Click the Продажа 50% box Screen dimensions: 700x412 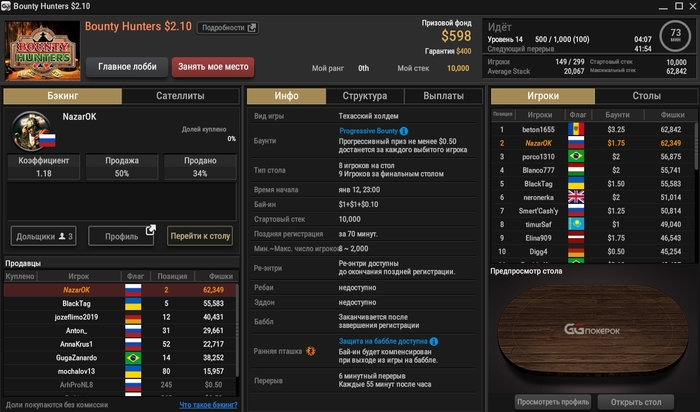coord(122,167)
